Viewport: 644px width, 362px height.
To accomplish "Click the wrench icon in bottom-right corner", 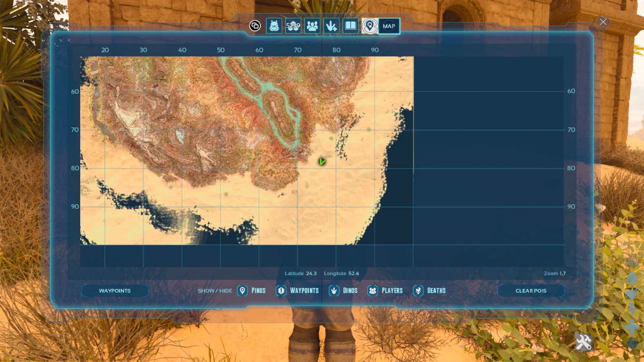I will point(583,342).
